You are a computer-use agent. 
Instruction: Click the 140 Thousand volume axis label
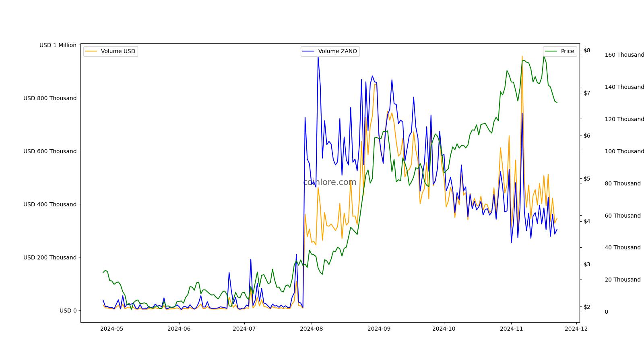point(624,87)
